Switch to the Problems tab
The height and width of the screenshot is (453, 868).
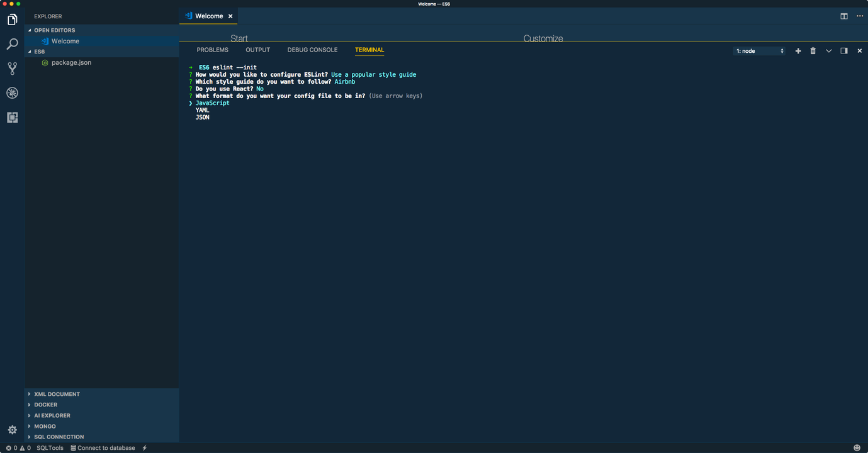pyautogui.click(x=212, y=50)
